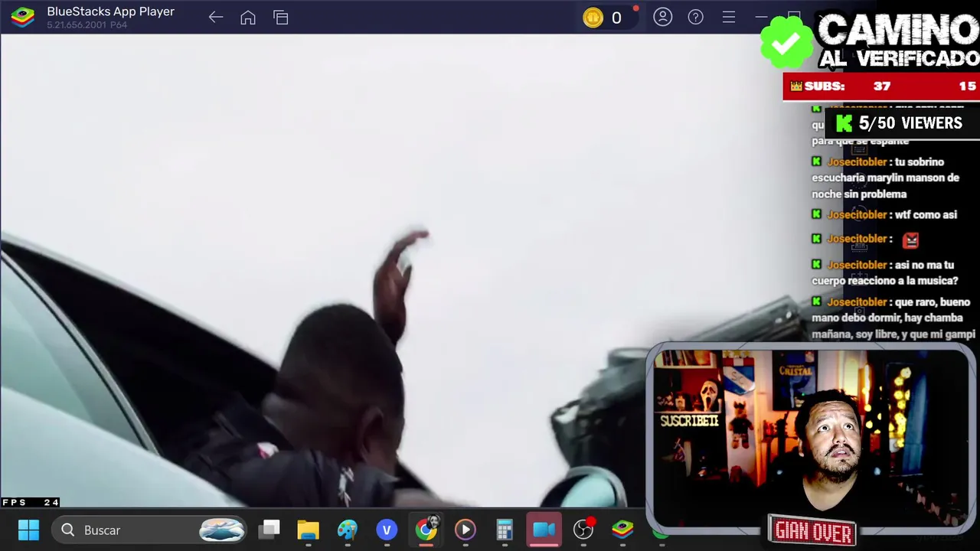Open the blue V app on taskbar
The height and width of the screenshot is (551, 980).
(387, 530)
